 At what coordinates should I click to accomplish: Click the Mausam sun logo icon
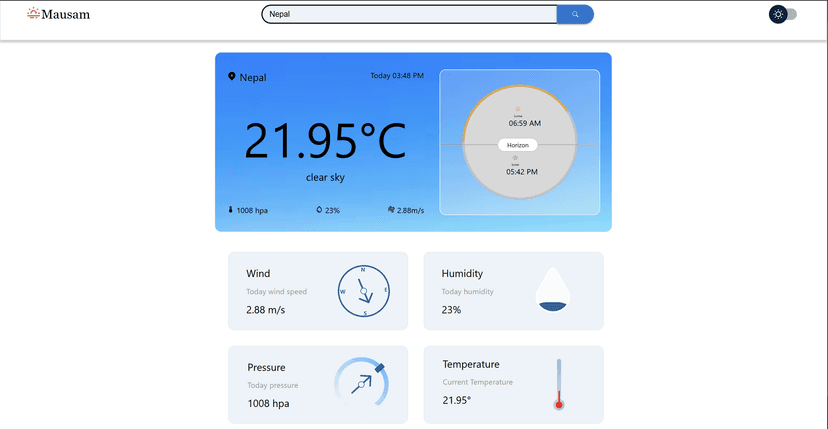[34, 14]
